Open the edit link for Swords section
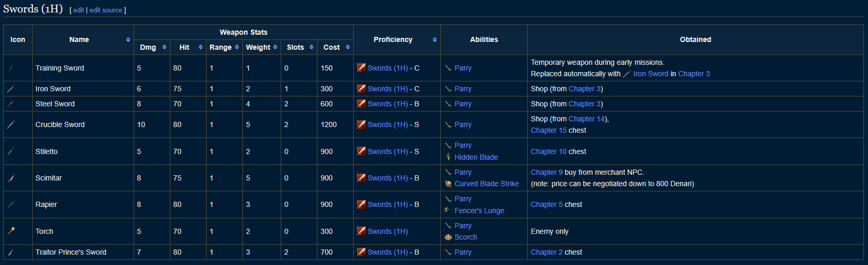 click(x=78, y=10)
